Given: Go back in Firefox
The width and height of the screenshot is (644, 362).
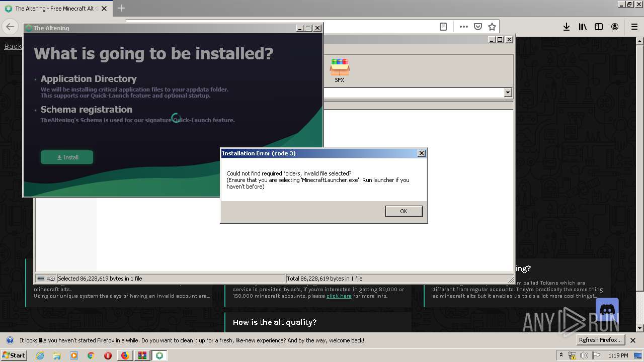Looking at the screenshot, I should [10, 27].
